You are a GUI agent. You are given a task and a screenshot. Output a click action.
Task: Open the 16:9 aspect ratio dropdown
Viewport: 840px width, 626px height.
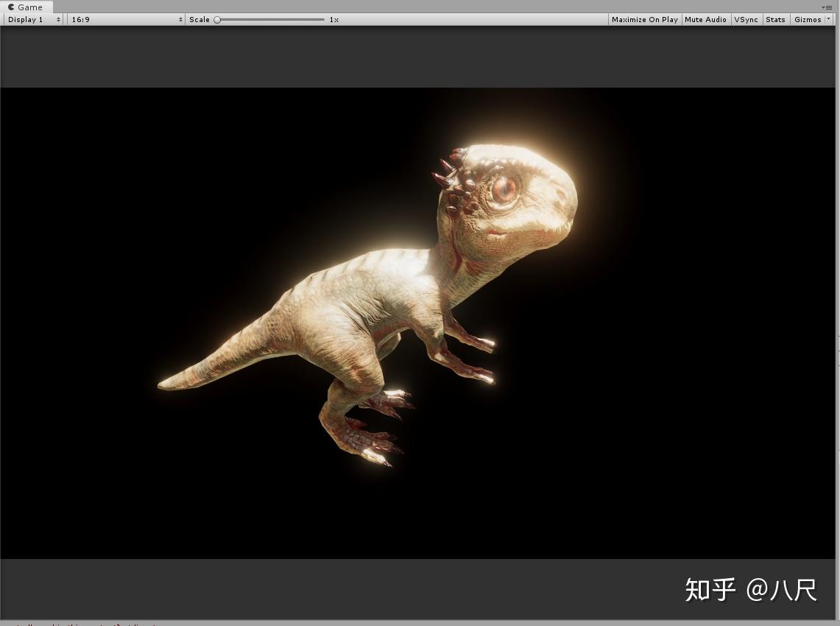125,19
